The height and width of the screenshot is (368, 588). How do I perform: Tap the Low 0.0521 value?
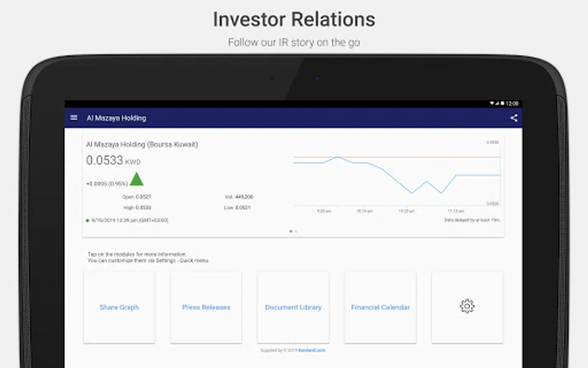click(x=237, y=208)
